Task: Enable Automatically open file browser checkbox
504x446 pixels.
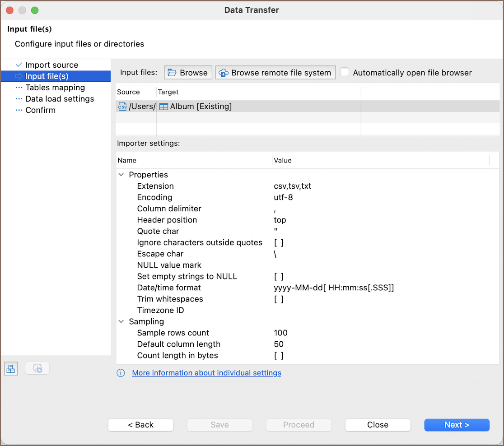Action: 345,72
